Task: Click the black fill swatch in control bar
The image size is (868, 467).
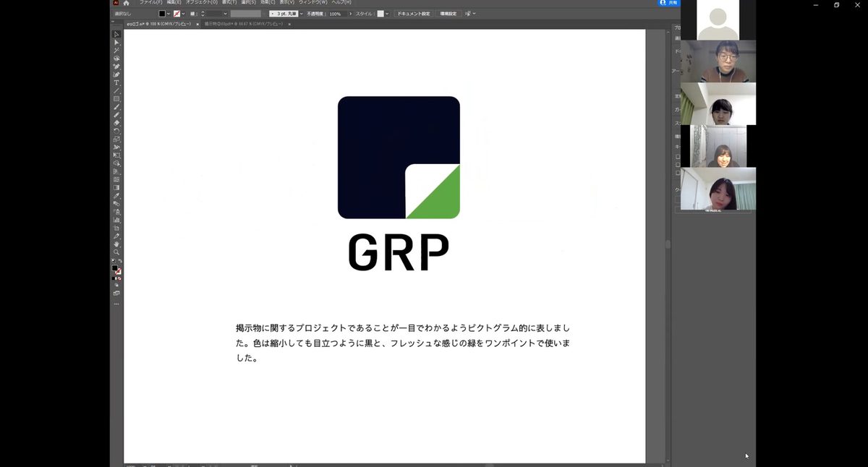Action: pos(162,14)
